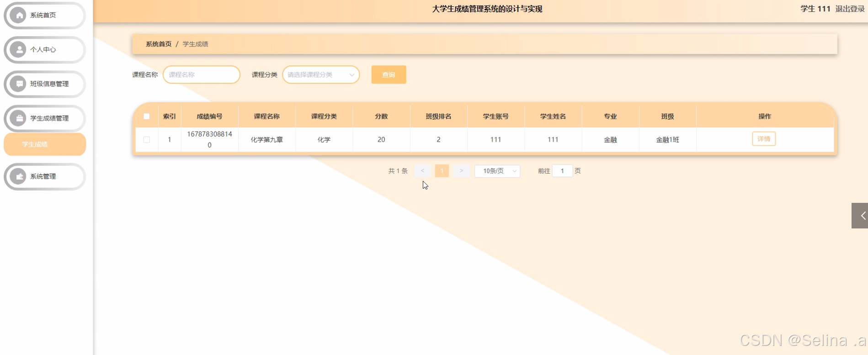The width and height of the screenshot is (868, 355).
Task: Click the grade number 1678783088140 cell
Action: pyautogui.click(x=209, y=139)
